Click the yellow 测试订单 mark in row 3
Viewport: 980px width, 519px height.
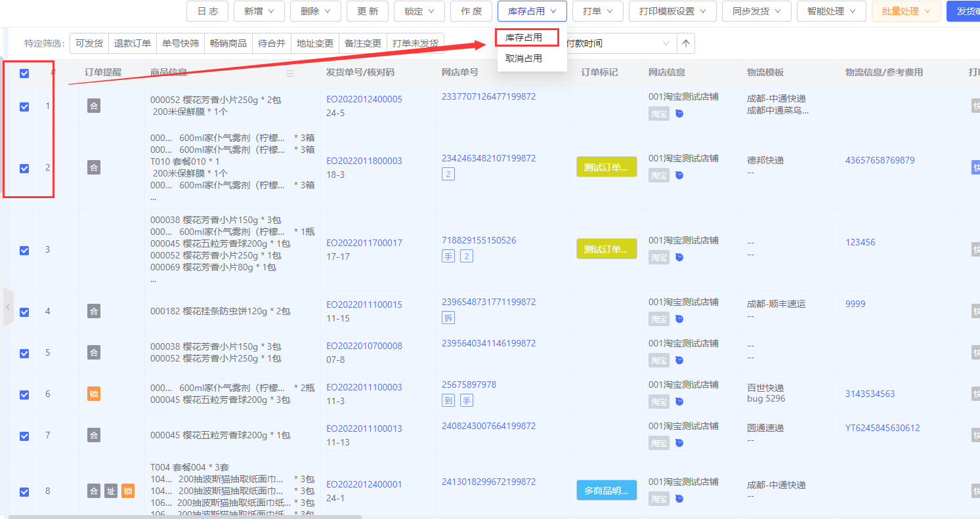pos(607,249)
